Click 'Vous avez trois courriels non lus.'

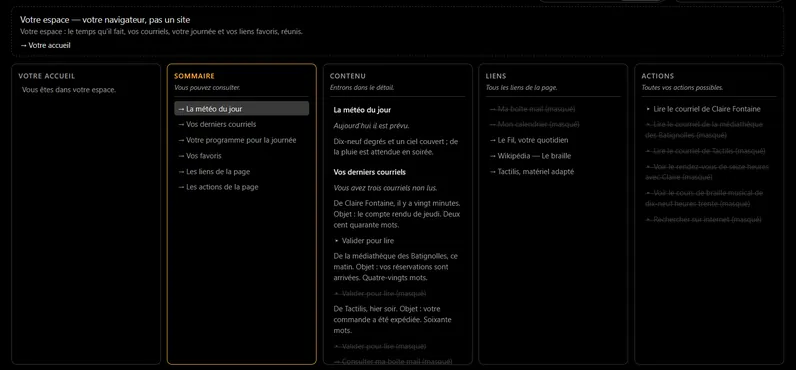coord(385,188)
